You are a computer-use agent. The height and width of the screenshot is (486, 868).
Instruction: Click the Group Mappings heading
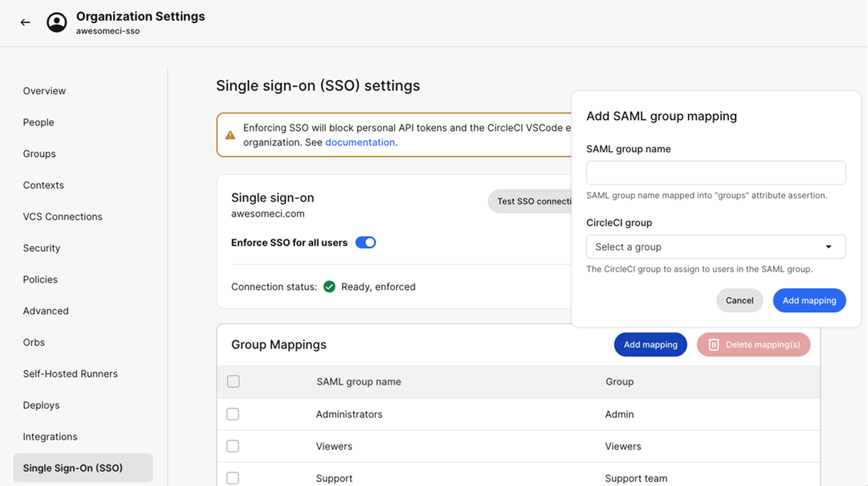coord(279,345)
